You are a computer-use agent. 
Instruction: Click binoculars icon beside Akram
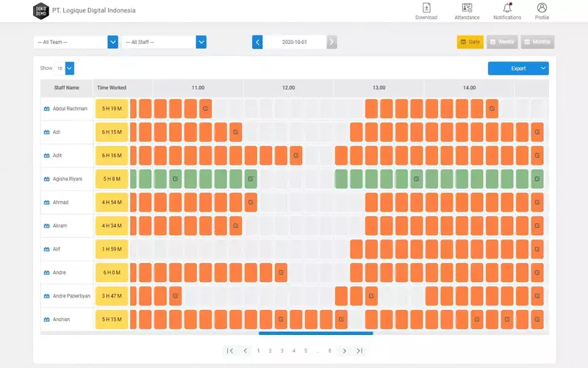pos(46,226)
